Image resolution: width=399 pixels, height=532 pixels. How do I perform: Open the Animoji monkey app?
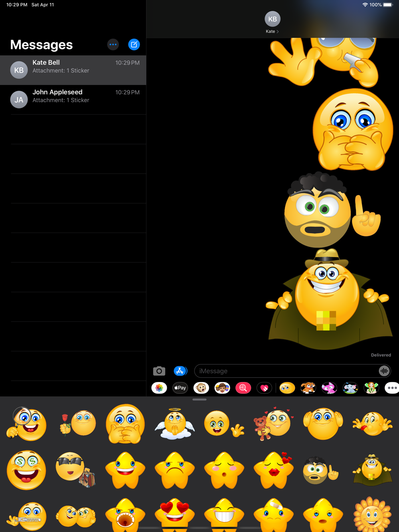click(x=201, y=388)
